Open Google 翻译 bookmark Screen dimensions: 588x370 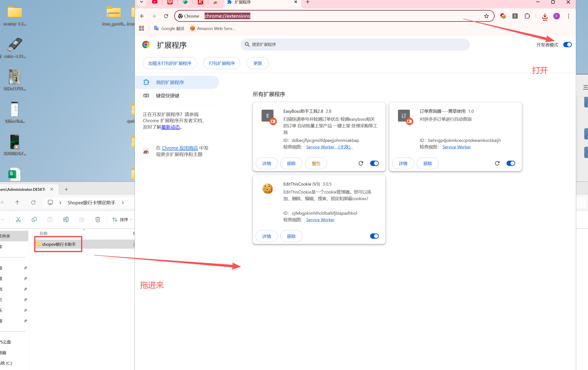coord(169,28)
